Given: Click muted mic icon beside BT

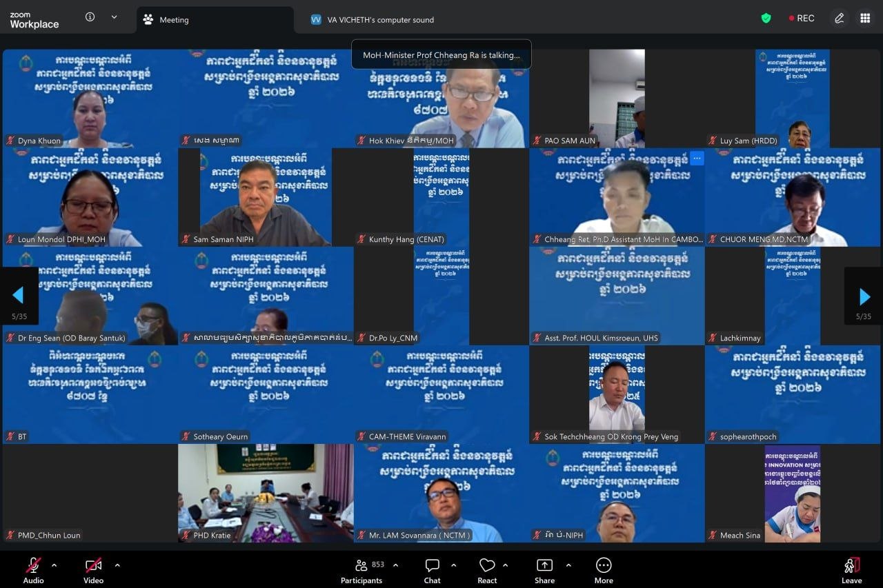Looking at the screenshot, I should coord(10,436).
